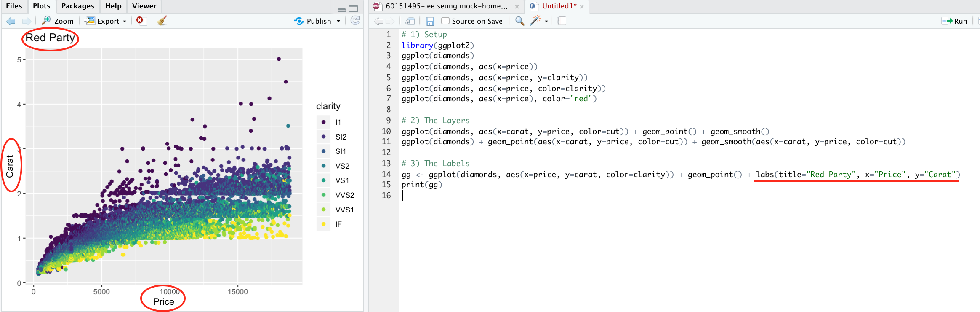Click the 15000 x-axis tick label
The height and width of the screenshot is (312, 980).
coord(238,292)
